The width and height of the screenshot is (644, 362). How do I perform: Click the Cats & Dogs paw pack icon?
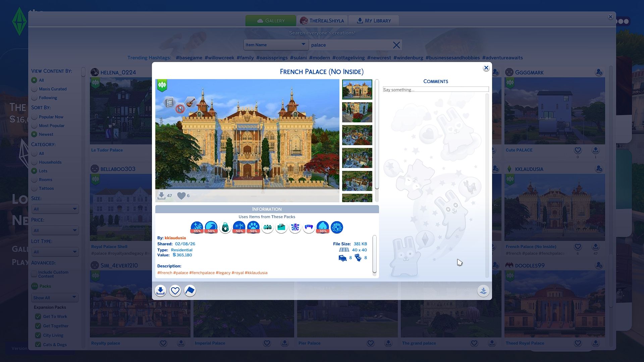pyautogui.click(x=253, y=227)
